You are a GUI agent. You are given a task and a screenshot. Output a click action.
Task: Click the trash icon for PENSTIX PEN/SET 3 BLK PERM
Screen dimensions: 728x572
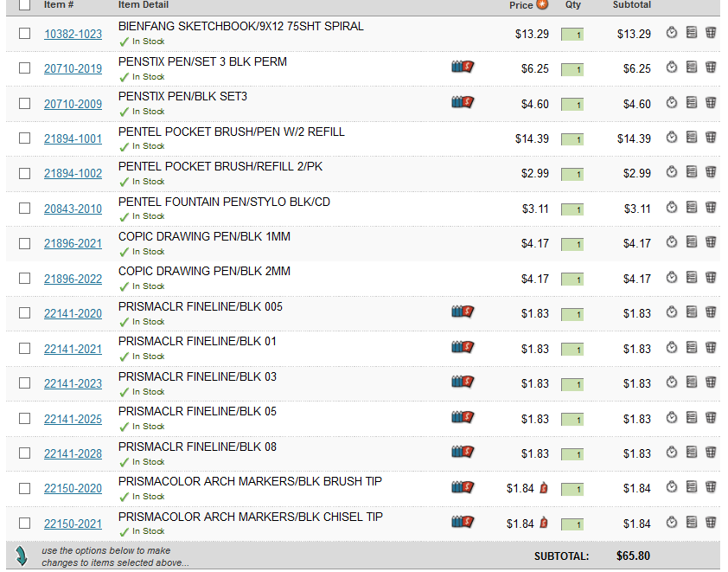click(711, 67)
